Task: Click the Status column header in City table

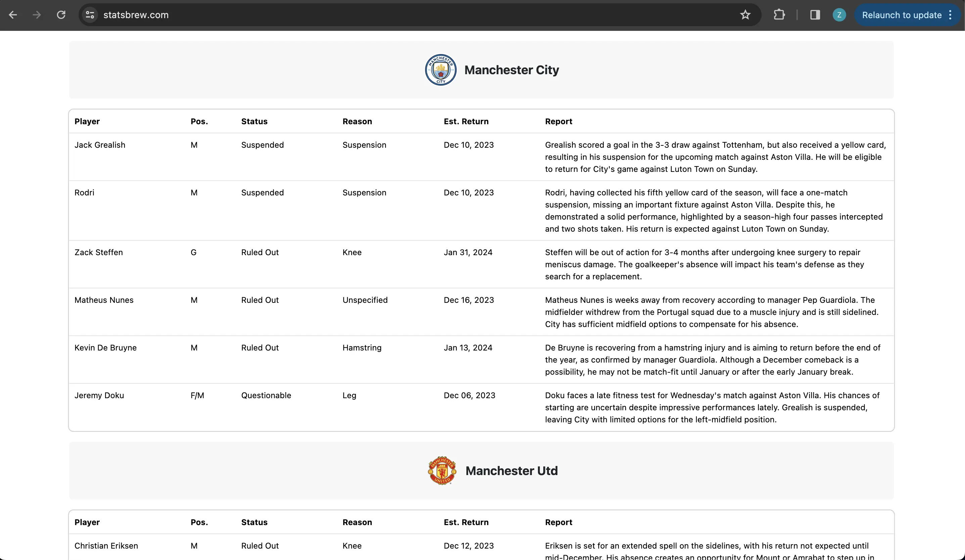Action: 254,121
